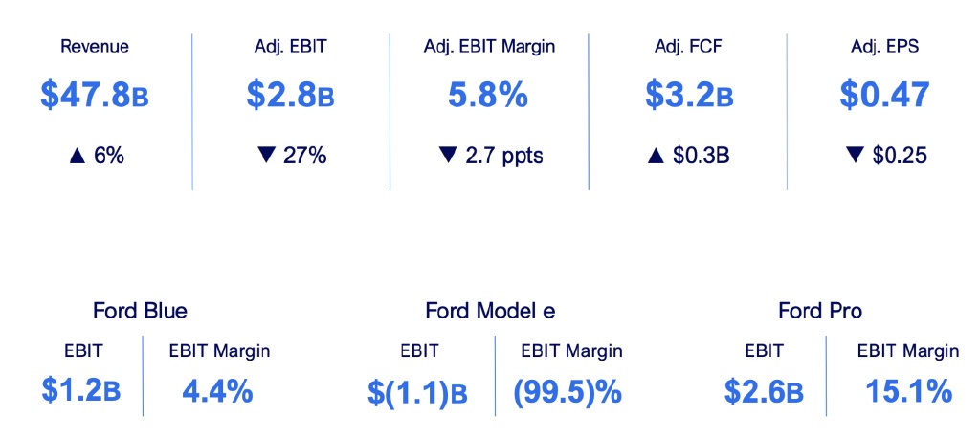Click the (99.5)% EBIT margin figure
This screenshot has height=438, width=980.
click(x=568, y=392)
